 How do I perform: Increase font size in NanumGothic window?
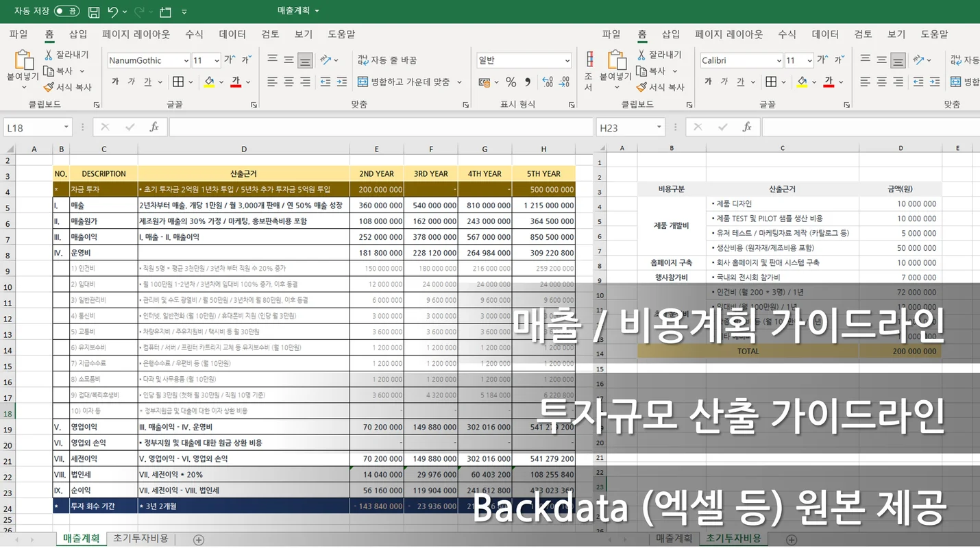click(x=230, y=60)
